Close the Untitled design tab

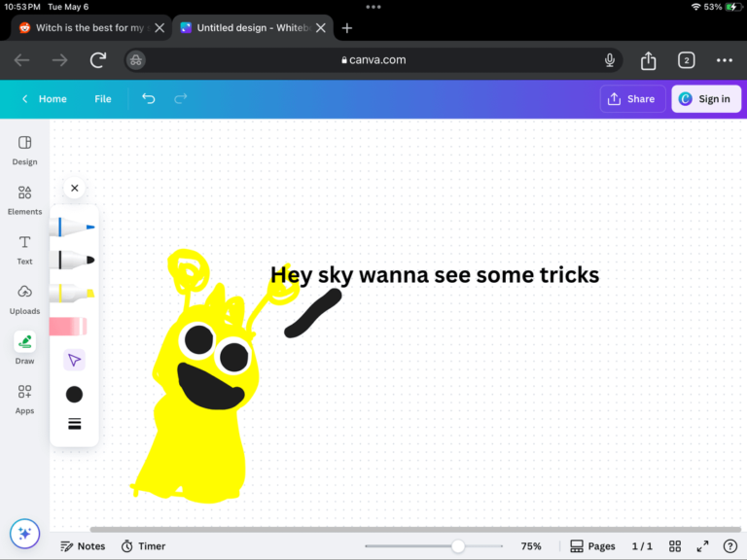click(321, 28)
